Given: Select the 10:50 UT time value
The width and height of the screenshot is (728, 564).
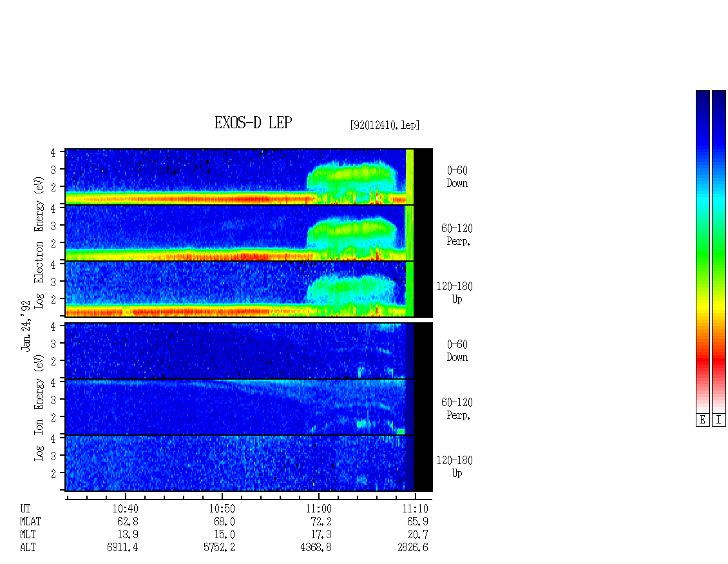Looking at the screenshot, I should pos(222,509).
